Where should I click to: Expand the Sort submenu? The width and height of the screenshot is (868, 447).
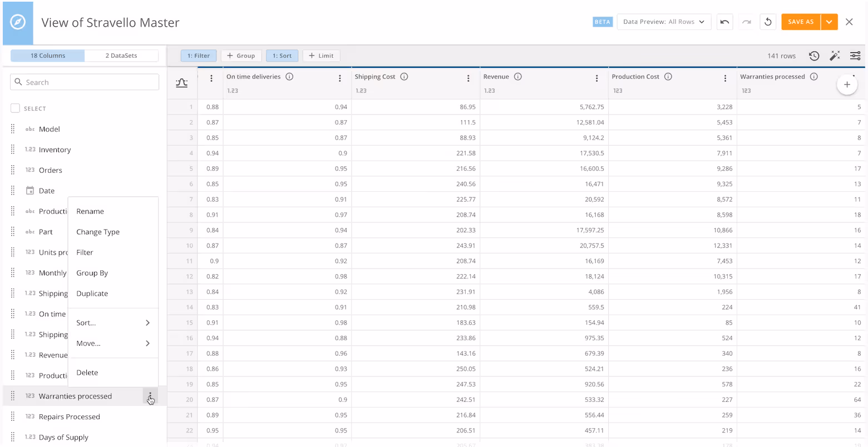pyautogui.click(x=113, y=322)
